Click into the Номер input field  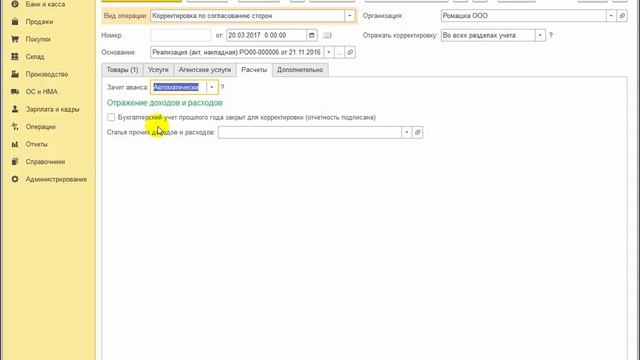pyautogui.click(x=180, y=36)
